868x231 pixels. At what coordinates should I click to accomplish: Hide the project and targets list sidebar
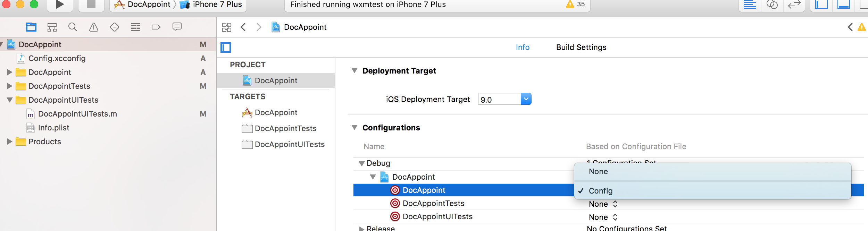pos(226,48)
